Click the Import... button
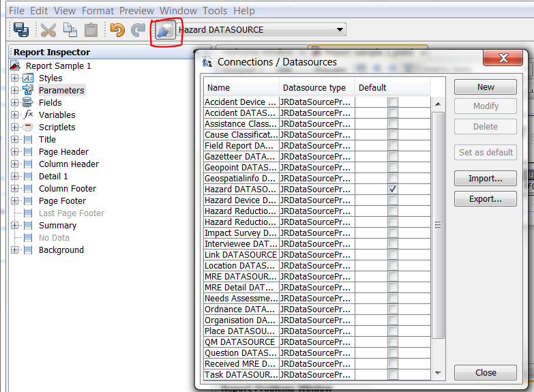534x392 pixels. click(486, 179)
